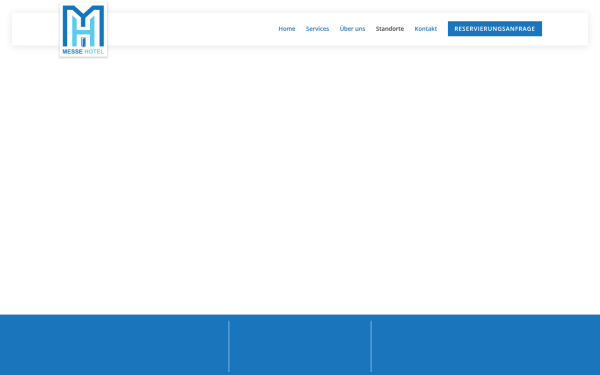Image resolution: width=600 pixels, height=375 pixels.
Task: Go to the Services menu item
Action: point(317,29)
